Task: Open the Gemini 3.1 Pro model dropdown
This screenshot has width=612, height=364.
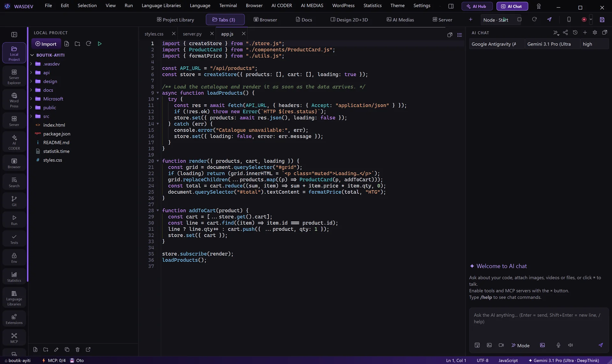Action: pos(552,44)
